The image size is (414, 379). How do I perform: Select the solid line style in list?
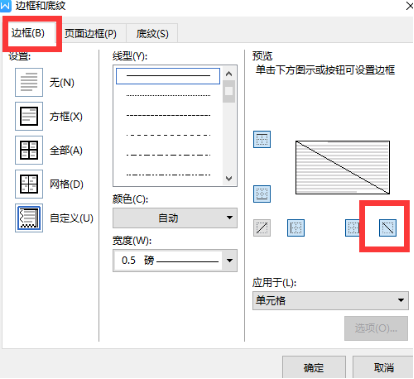click(x=168, y=76)
